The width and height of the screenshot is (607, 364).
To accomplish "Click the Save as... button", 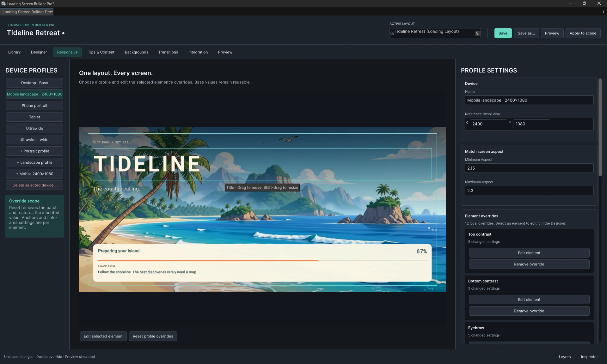I will [526, 33].
